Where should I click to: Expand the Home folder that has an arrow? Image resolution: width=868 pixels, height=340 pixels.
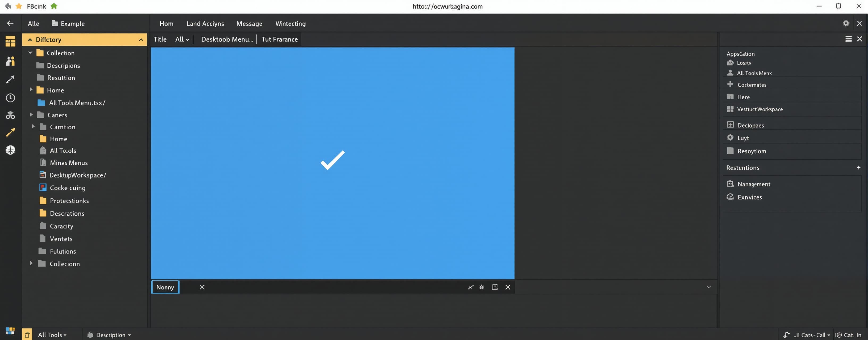(31, 90)
